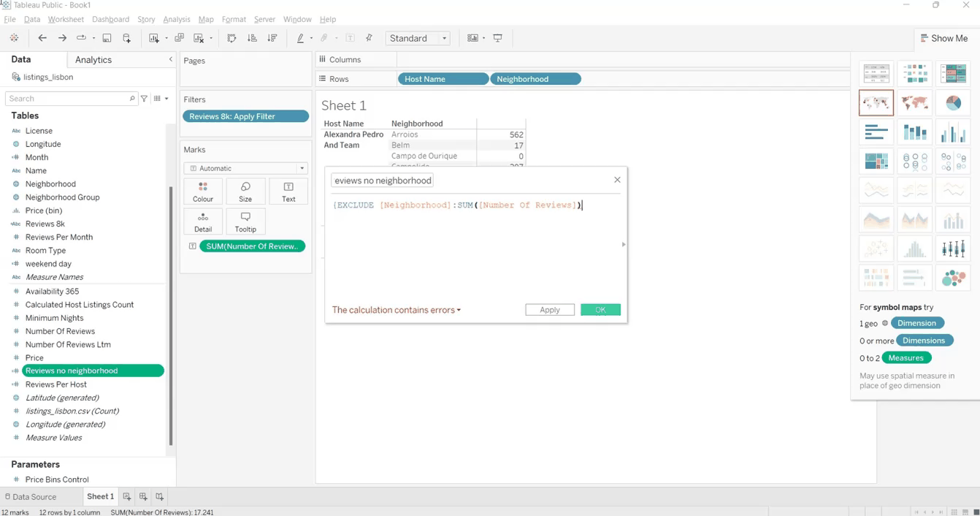
Task: Click the Highlight pen toolbar icon
Action: (x=300, y=38)
